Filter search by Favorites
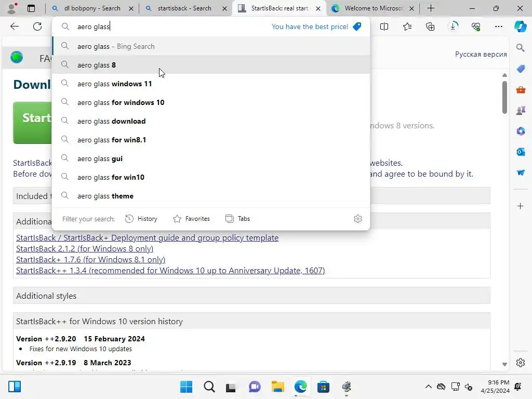 (x=191, y=219)
